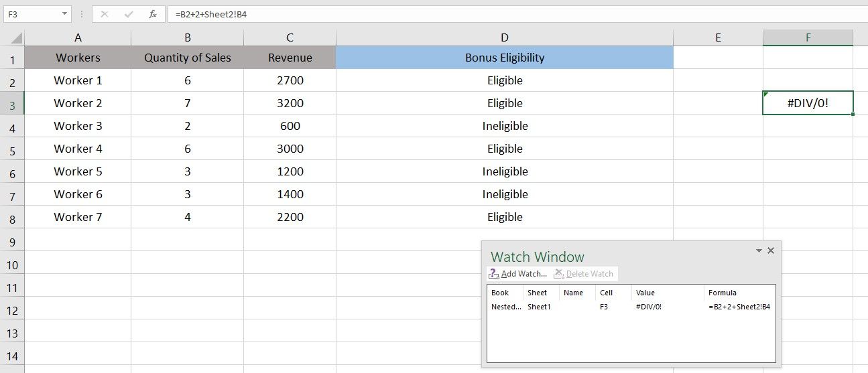Viewport: 868px width, 373px height.
Task: Select column A header
Action: pos(78,38)
